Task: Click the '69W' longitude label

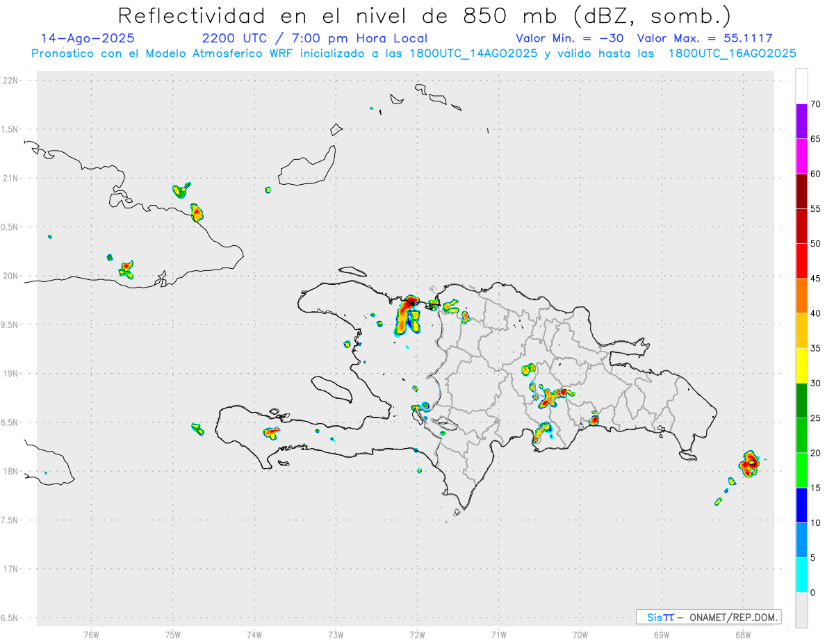Action: click(x=662, y=634)
